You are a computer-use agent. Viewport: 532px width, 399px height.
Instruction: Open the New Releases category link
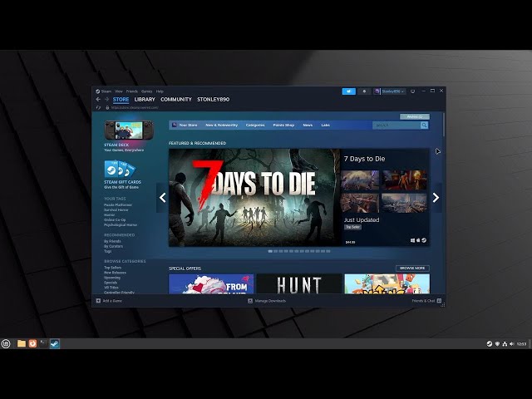(x=115, y=273)
